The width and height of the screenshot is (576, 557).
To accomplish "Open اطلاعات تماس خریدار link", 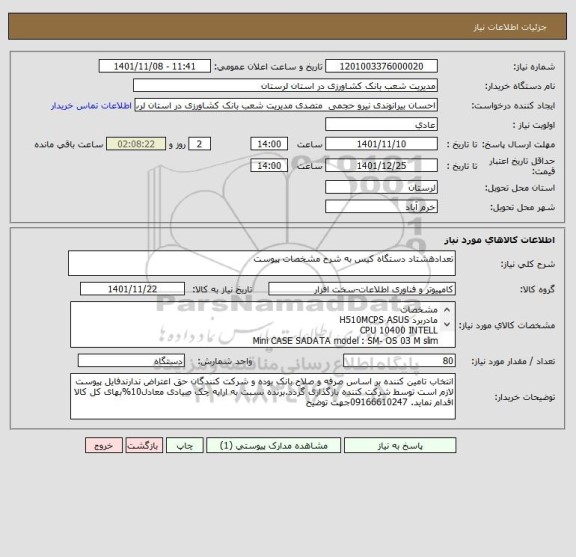I will coord(91,106).
